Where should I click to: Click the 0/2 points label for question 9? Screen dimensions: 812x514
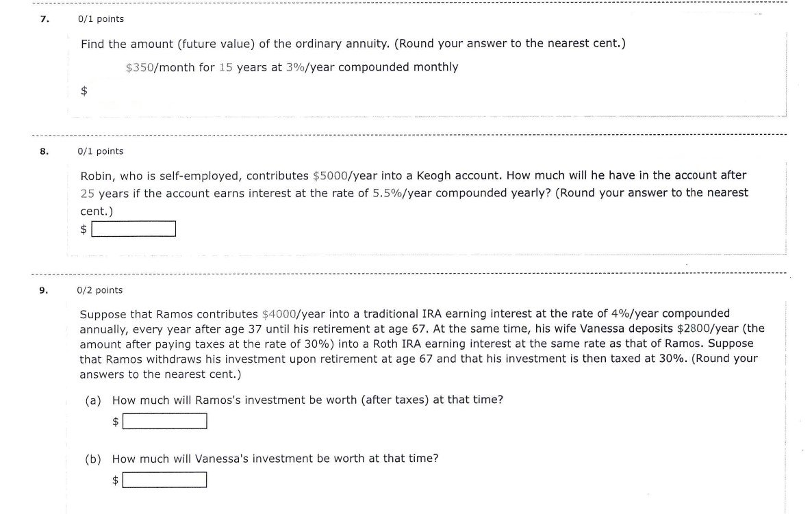click(101, 290)
